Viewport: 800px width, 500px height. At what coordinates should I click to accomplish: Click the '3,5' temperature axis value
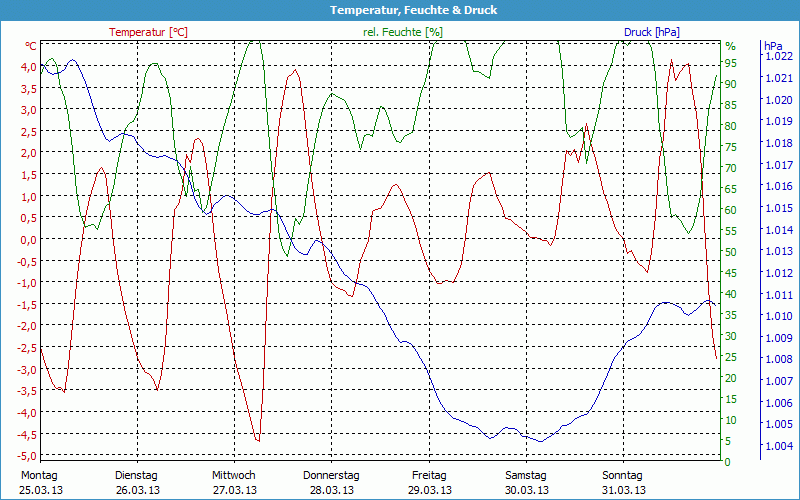pyautogui.click(x=28, y=89)
